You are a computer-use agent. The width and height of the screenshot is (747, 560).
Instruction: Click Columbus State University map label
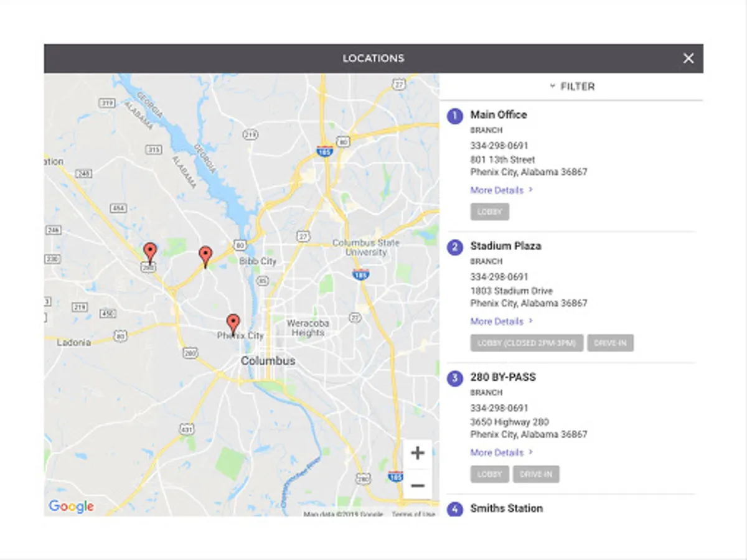[366, 248]
